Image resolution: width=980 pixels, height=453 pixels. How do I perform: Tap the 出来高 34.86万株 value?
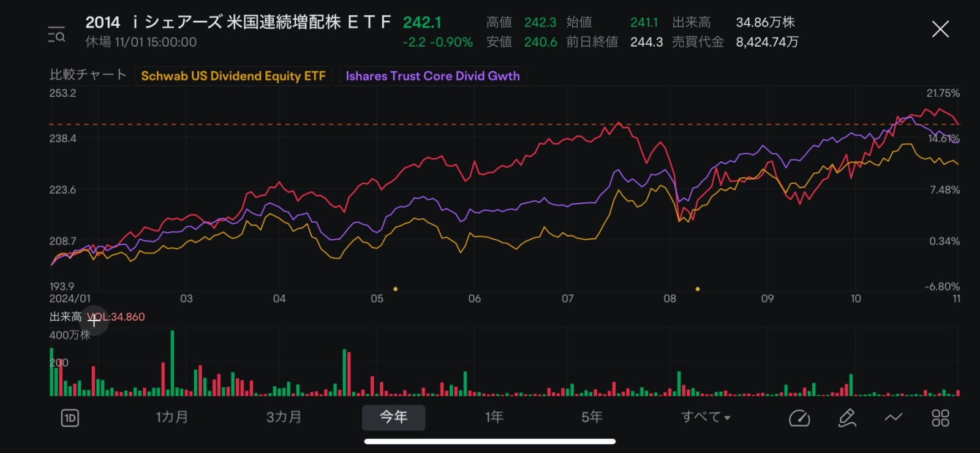[x=765, y=23]
